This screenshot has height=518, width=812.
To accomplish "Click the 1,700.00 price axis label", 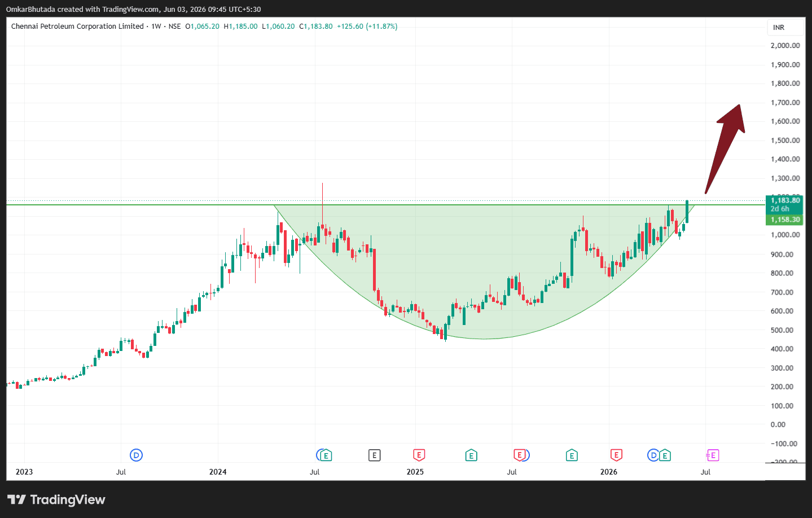I will pos(785,103).
